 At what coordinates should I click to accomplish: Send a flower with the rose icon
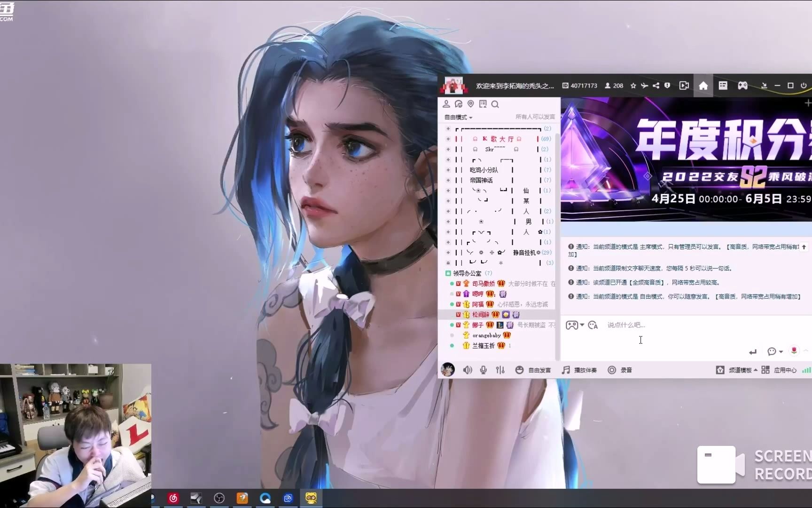(x=794, y=351)
